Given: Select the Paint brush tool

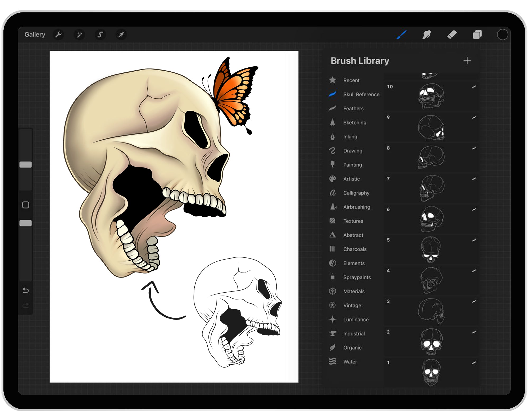Looking at the screenshot, I should pyautogui.click(x=401, y=34).
